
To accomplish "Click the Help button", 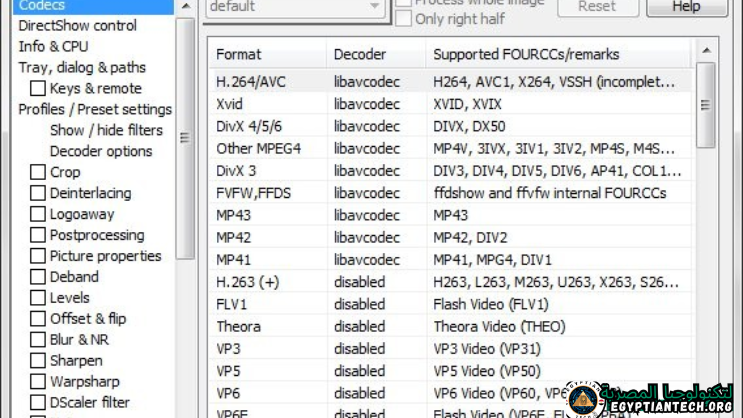I will click(x=686, y=7).
